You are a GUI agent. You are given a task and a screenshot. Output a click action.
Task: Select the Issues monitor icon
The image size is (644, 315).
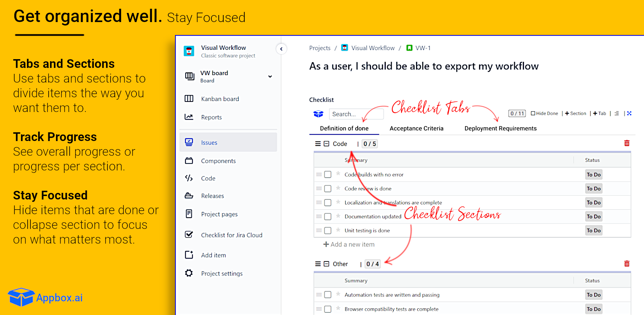point(189,142)
